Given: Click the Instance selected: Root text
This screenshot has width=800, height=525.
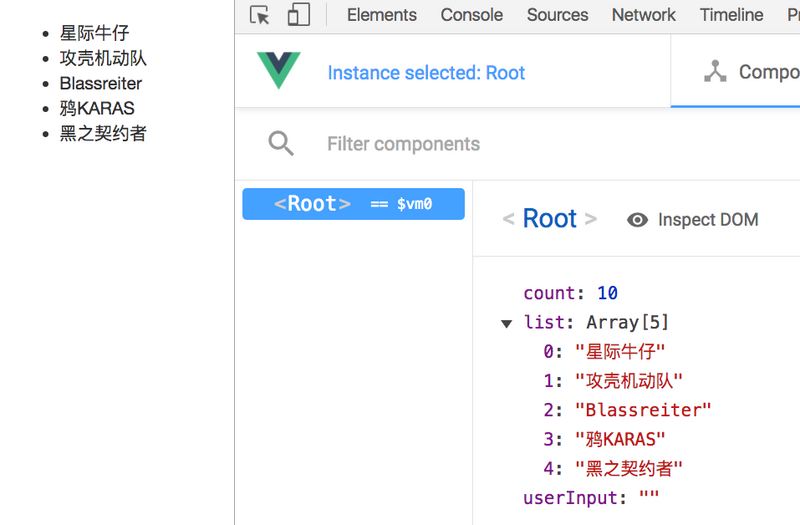Looking at the screenshot, I should pos(426,73).
